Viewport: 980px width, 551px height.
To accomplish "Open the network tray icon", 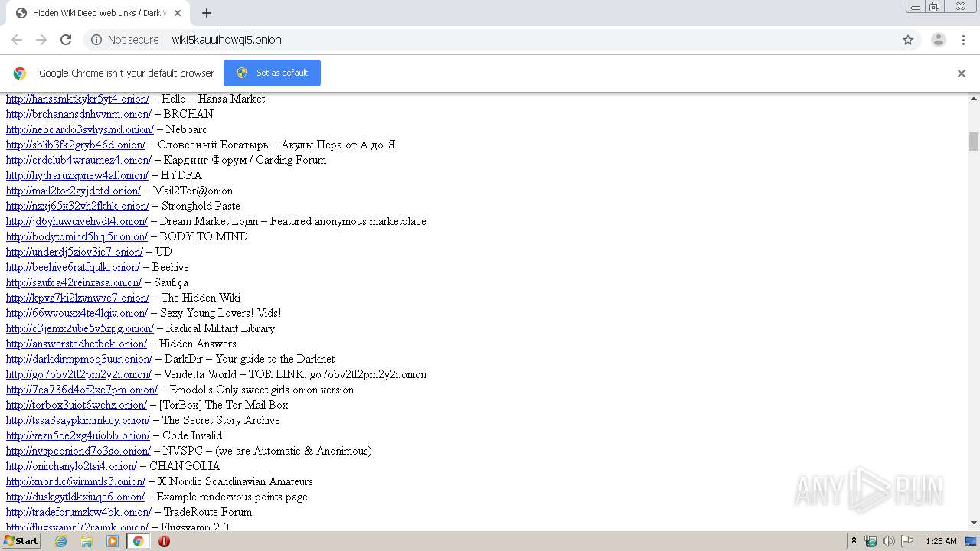I will pyautogui.click(x=871, y=541).
